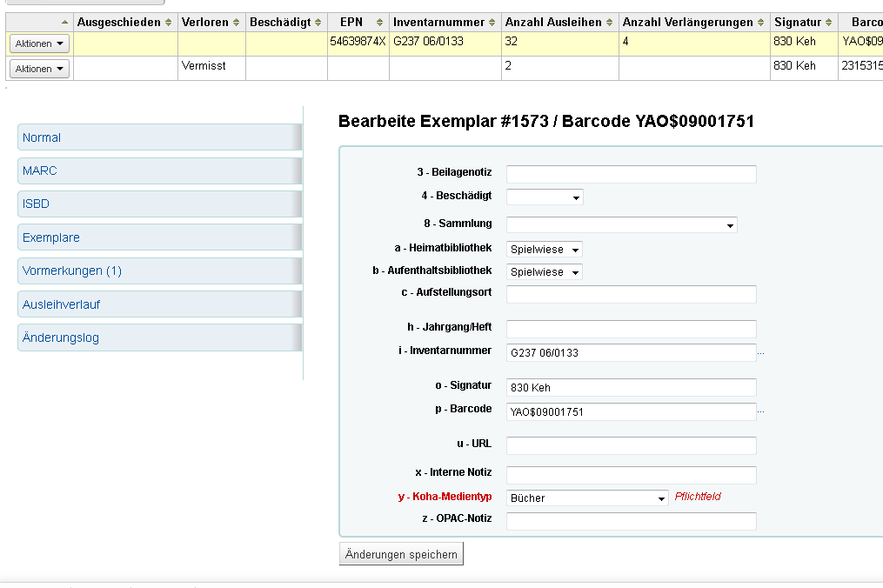The height and width of the screenshot is (588, 883).
Task: Open the Vormerkungen (1) tab
Action: tap(159, 271)
